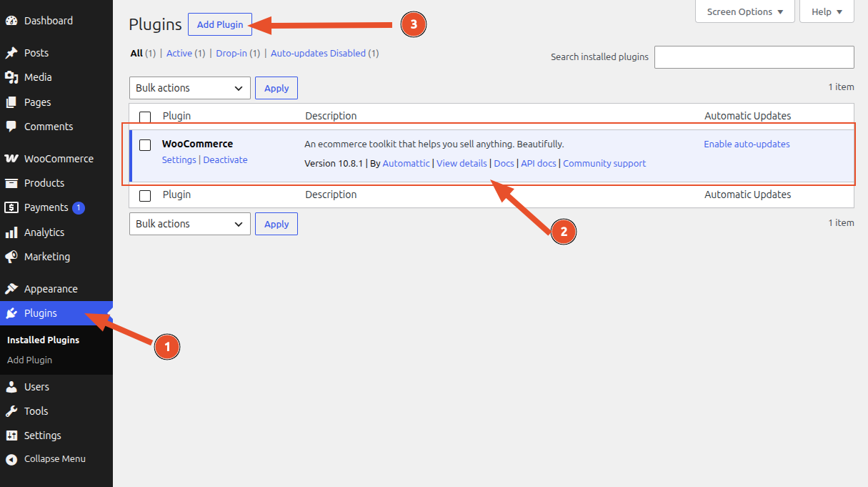Click the Posts pushpin icon
The width and height of the screenshot is (868, 487).
[x=11, y=53]
